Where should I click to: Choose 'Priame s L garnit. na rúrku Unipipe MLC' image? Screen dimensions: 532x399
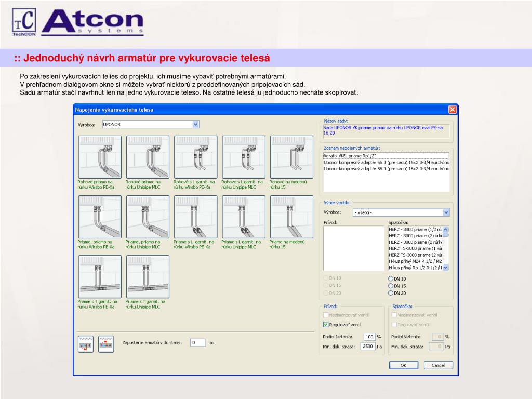click(x=244, y=217)
